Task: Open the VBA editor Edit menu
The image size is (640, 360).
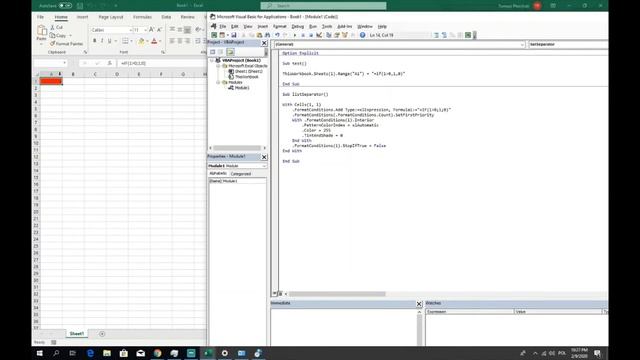Action: [x=235, y=27]
